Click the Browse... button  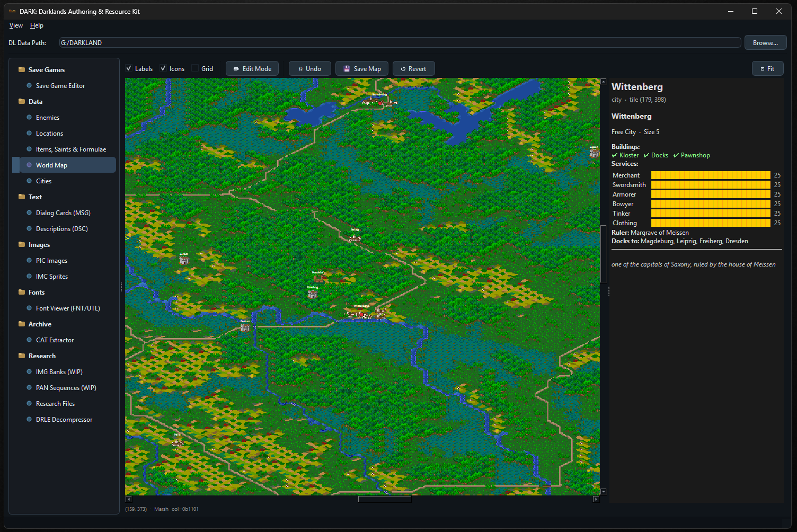tap(765, 42)
